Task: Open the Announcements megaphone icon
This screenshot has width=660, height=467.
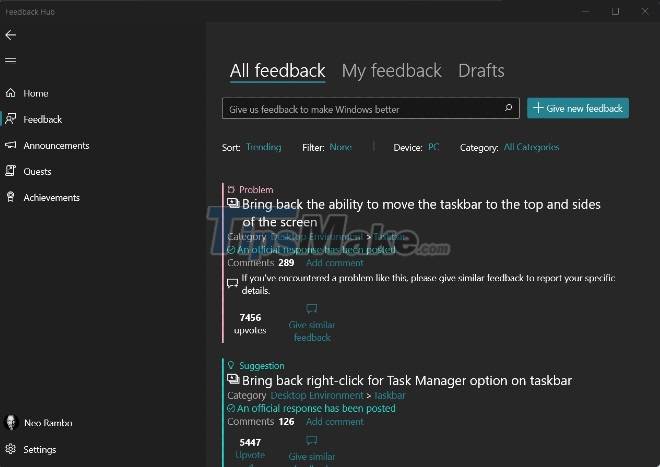Action: (11, 145)
